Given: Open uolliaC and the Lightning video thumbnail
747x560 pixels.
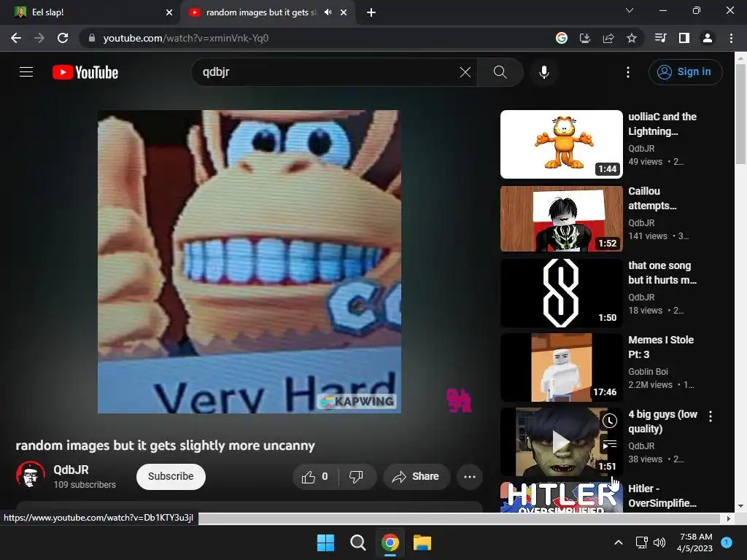Looking at the screenshot, I should pyautogui.click(x=561, y=144).
